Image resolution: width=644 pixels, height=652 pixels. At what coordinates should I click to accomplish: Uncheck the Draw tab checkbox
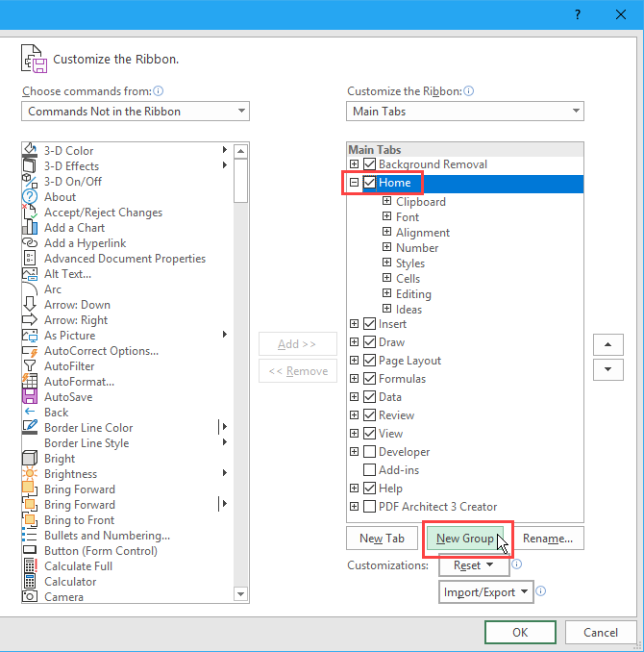pos(369,342)
